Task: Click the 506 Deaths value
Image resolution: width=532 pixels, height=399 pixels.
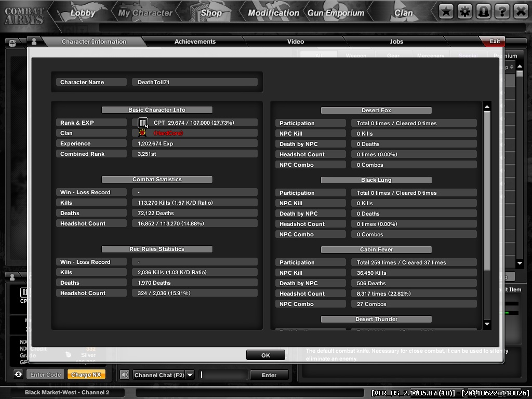Action: (371, 283)
